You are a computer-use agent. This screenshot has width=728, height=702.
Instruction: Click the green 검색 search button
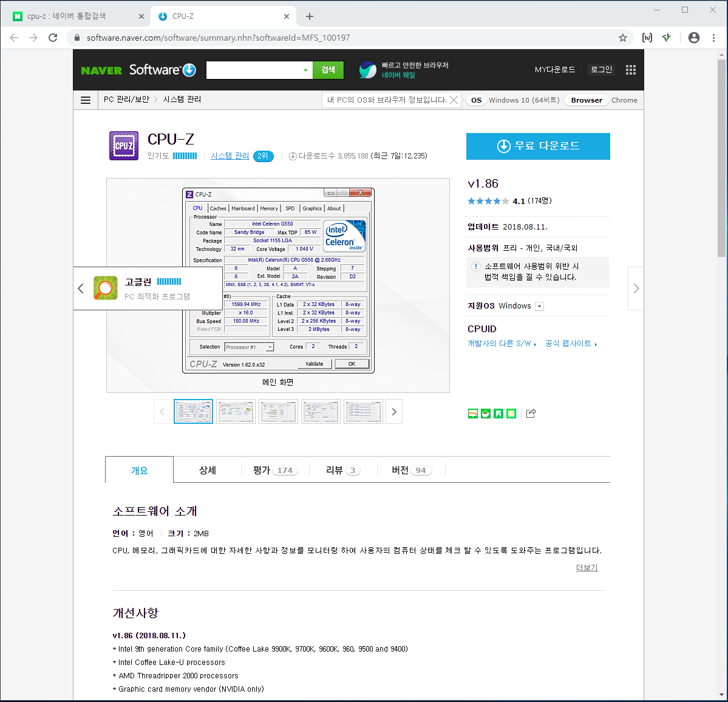click(328, 70)
